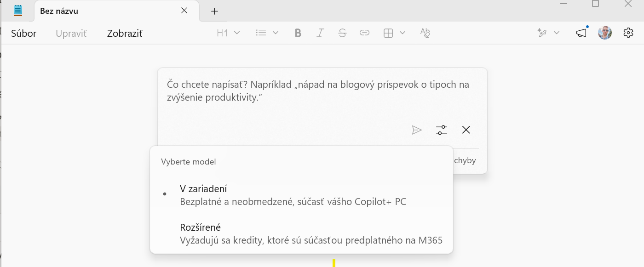Apply strikethrough formatting
Viewport: 644px width, 267px height.
tap(342, 33)
